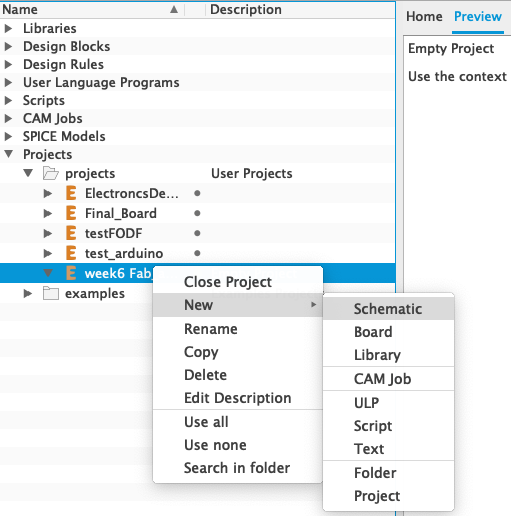
Task: Create a new Schematic from submenu
Action: 389,309
